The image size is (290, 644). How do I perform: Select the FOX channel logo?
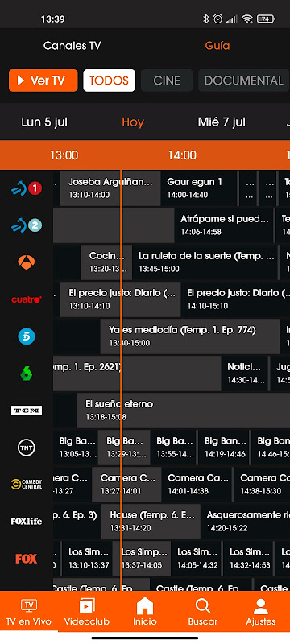click(x=27, y=559)
